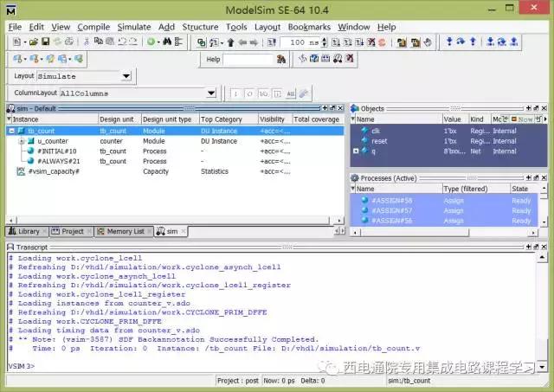Switch to the Memory List tab
This screenshot has width=554, height=392.
(122, 231)
